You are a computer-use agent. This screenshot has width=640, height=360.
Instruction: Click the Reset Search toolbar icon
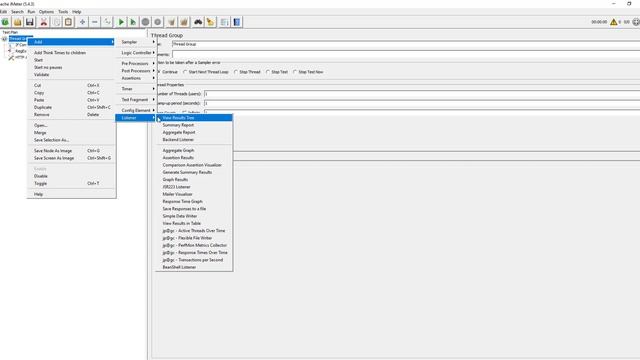(x=210, y=22)
